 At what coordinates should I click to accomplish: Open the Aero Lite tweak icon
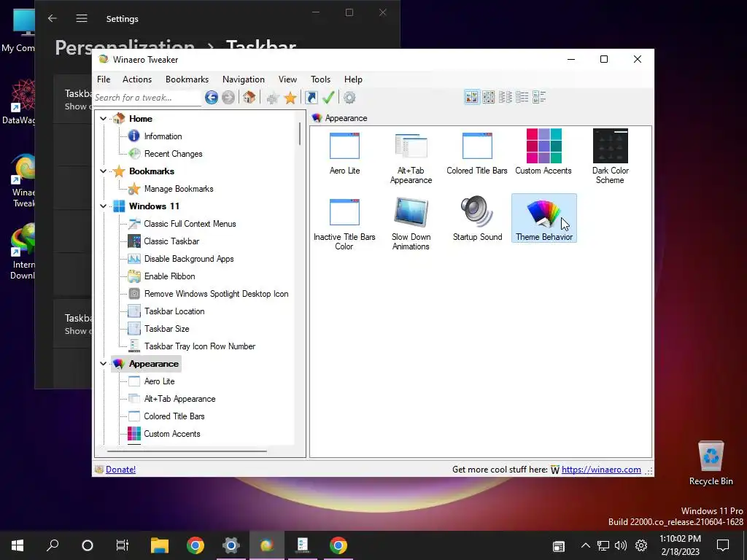[344, 152]
